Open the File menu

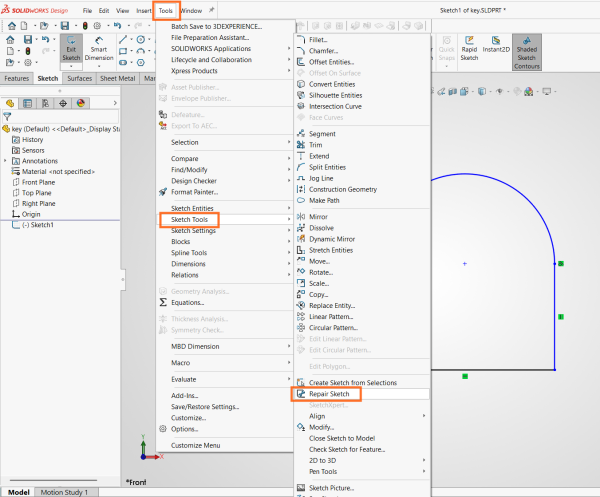pos(87,11)
